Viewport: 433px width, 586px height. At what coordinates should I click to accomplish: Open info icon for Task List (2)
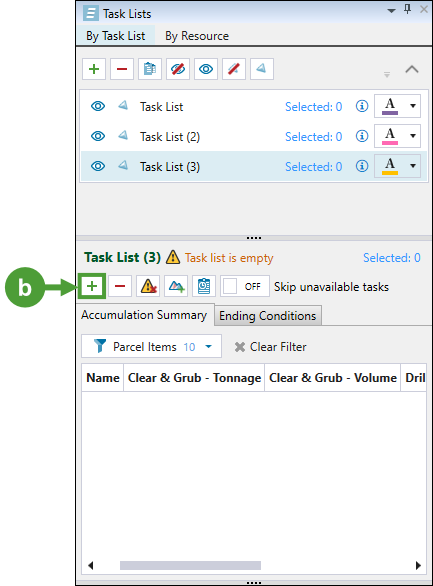(362, 136)
